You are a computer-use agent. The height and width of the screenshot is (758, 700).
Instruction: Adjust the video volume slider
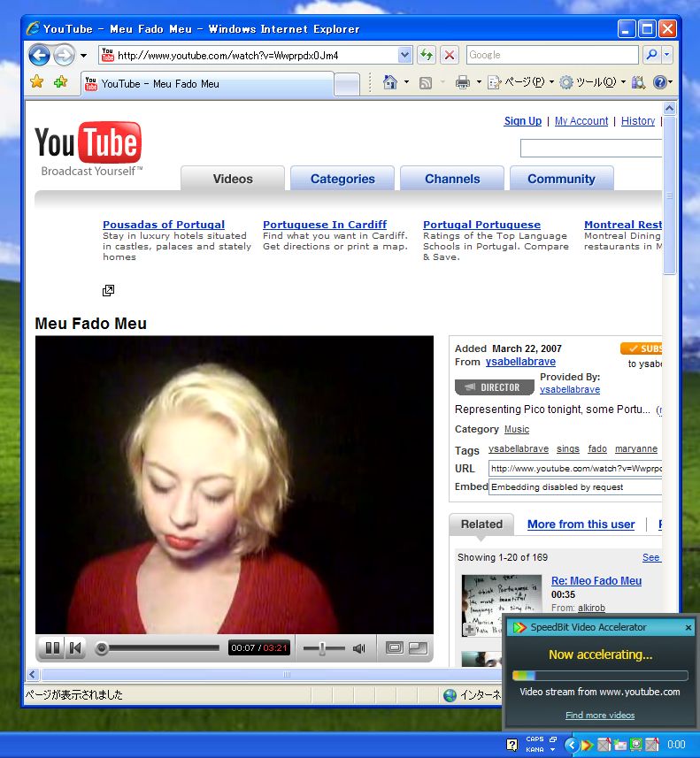coord(324,647)
